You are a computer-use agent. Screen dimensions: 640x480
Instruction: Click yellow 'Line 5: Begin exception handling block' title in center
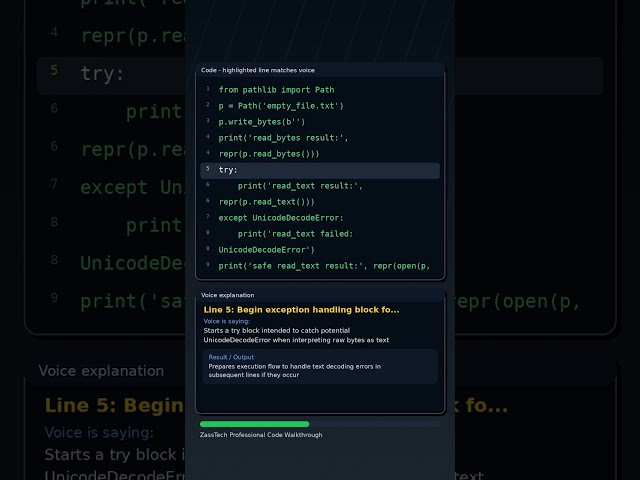point(301,310)
